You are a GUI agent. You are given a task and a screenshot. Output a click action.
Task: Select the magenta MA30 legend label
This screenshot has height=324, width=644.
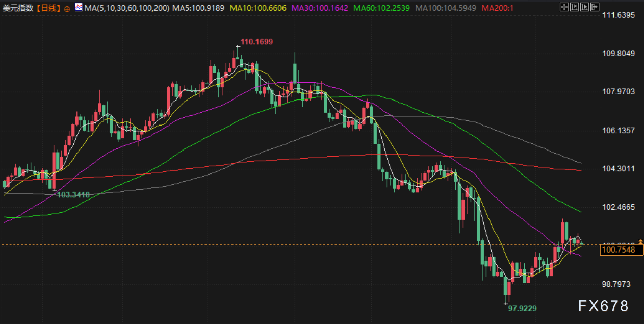(320, 8)
